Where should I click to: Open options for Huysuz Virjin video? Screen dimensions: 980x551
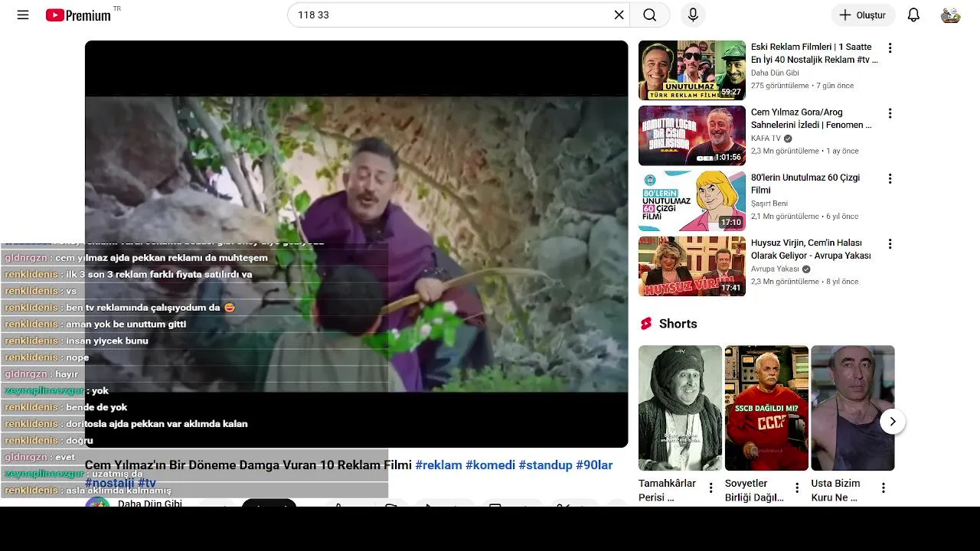[x=890, y=244]
